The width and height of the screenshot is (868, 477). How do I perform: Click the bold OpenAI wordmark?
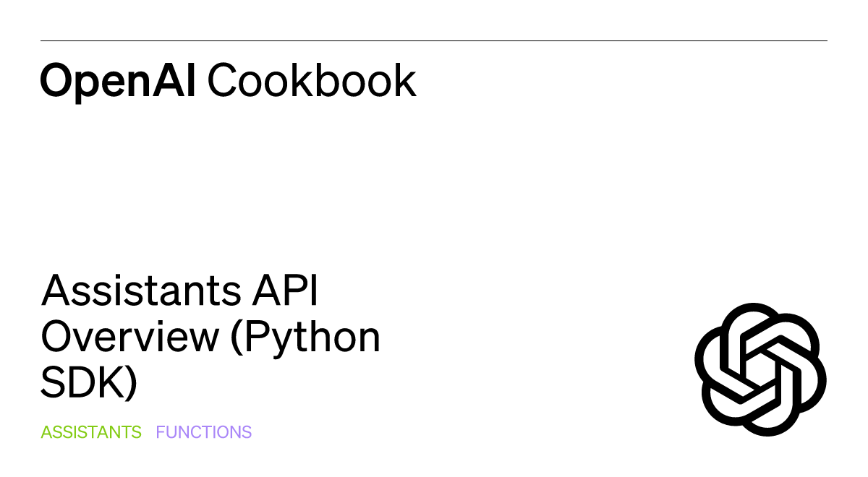118,80
